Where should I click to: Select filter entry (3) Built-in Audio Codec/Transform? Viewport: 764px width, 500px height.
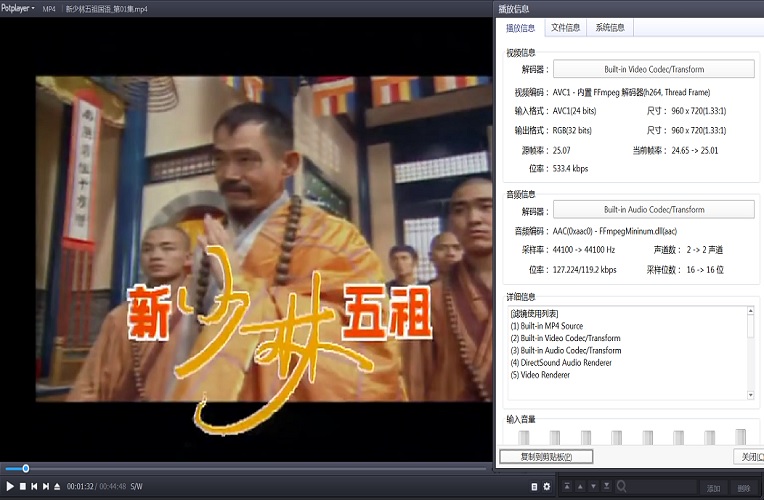coord(566,350)
